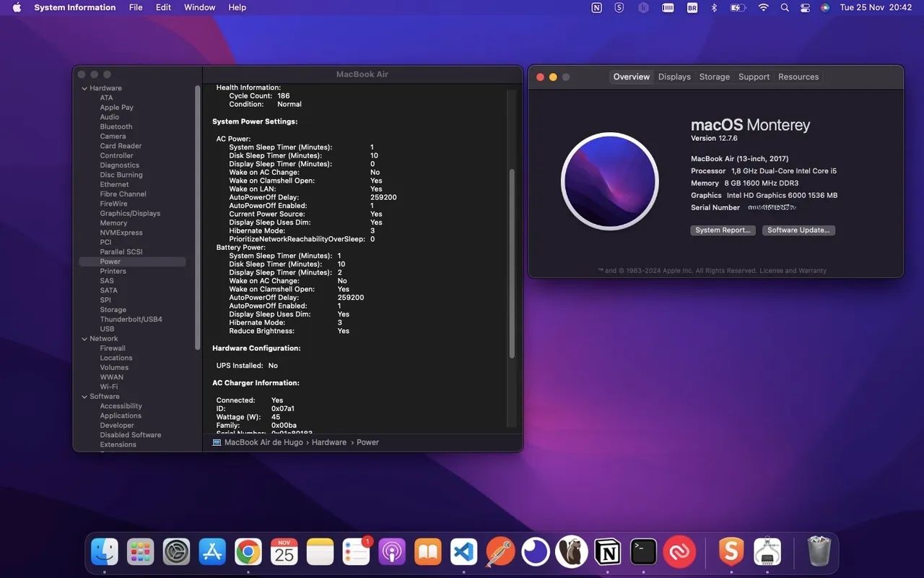
Task: Switch to the Displays tab
Action: click(674, 76)
